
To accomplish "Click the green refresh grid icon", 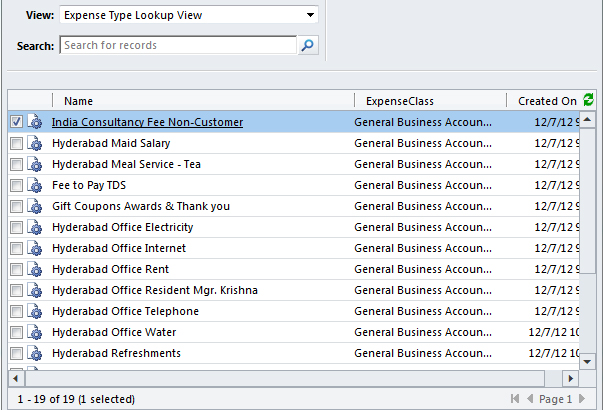I will pyautogui.click(x=588, y=100).
